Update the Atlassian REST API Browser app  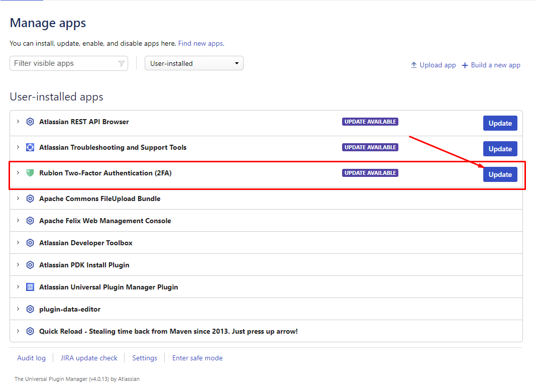[500, 123]
